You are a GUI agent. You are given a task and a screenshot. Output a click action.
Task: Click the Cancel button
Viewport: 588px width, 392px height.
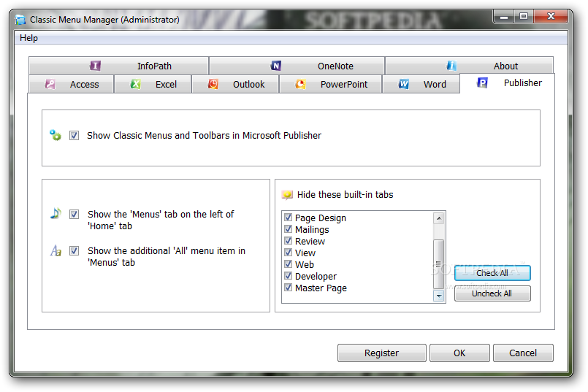pyautogui.click(x=523, y=353)
